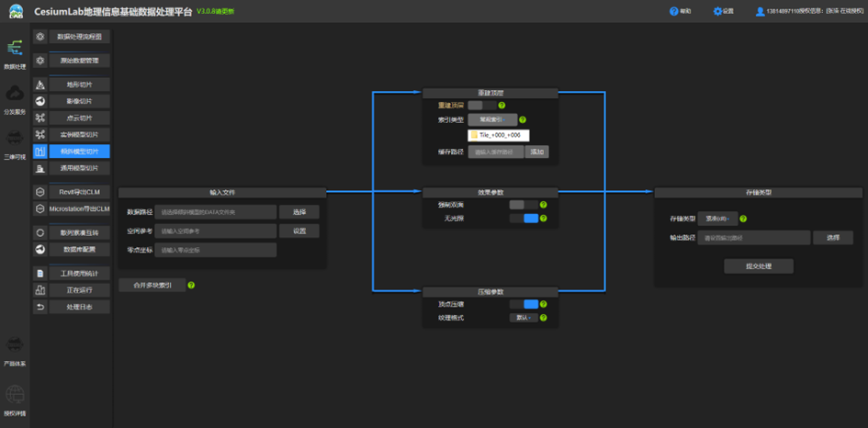
Task: Click the CesiumLab logo in the top-left corner
Action: [x=16, y=11]
